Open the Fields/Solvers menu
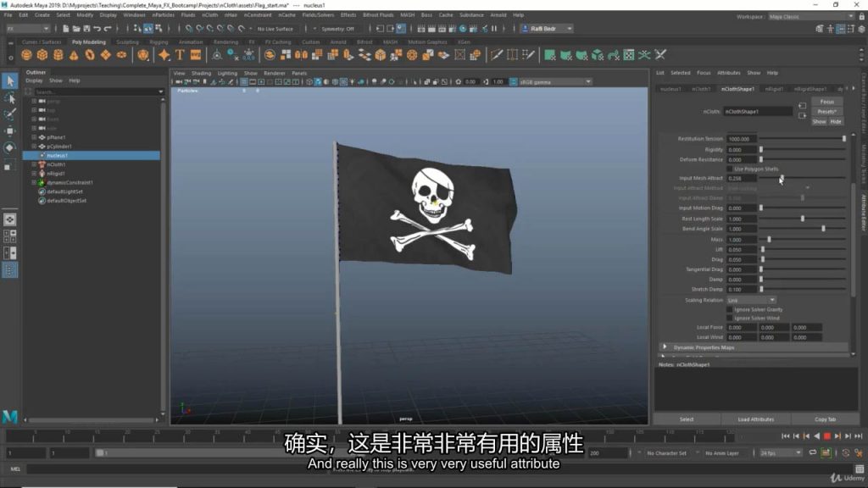 tap(318, 15)
